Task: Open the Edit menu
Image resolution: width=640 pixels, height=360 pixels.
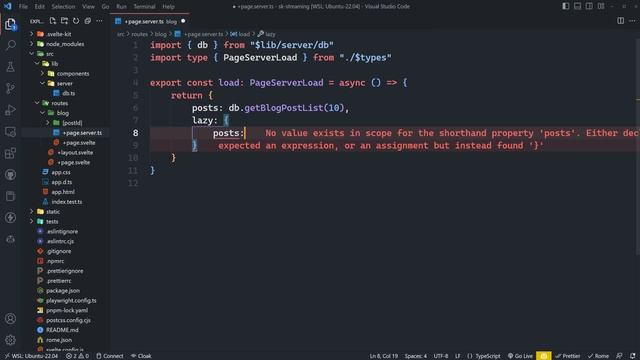Action: point(40,7)
